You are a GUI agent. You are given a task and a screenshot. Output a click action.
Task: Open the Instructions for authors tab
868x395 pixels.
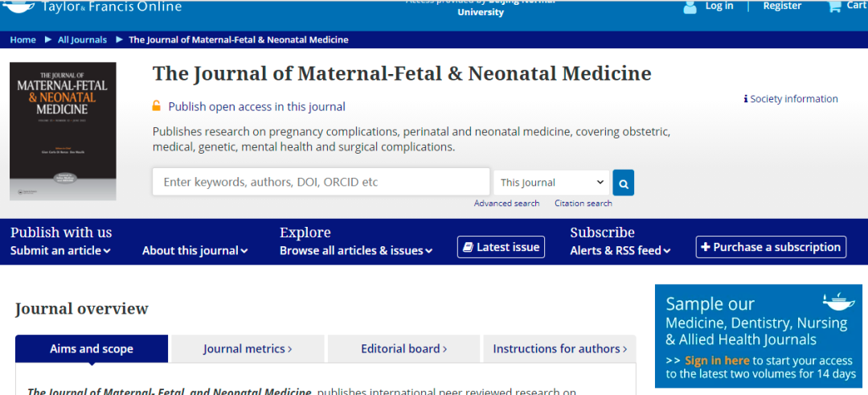(x=560, y=348)
